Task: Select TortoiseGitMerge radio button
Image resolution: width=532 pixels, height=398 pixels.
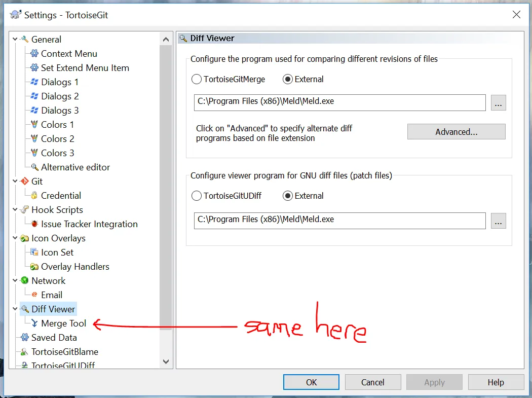Action: click(x=197, y=79)
